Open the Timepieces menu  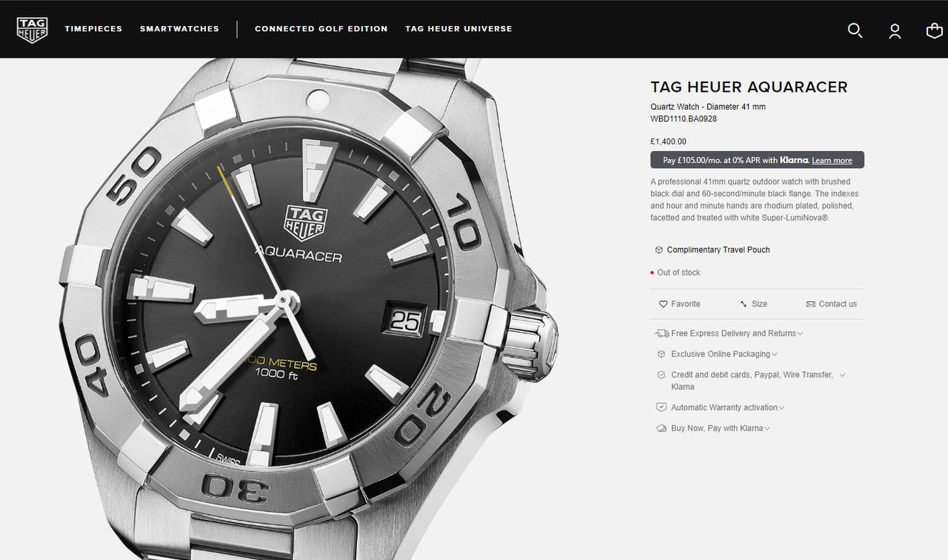(93, 29)
